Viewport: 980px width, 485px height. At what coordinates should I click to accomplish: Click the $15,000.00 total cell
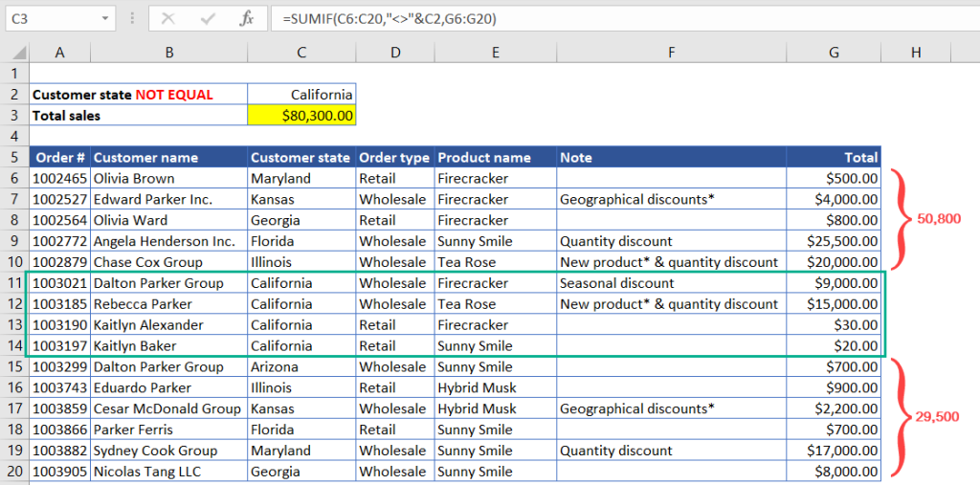click(x=834, y=304)
